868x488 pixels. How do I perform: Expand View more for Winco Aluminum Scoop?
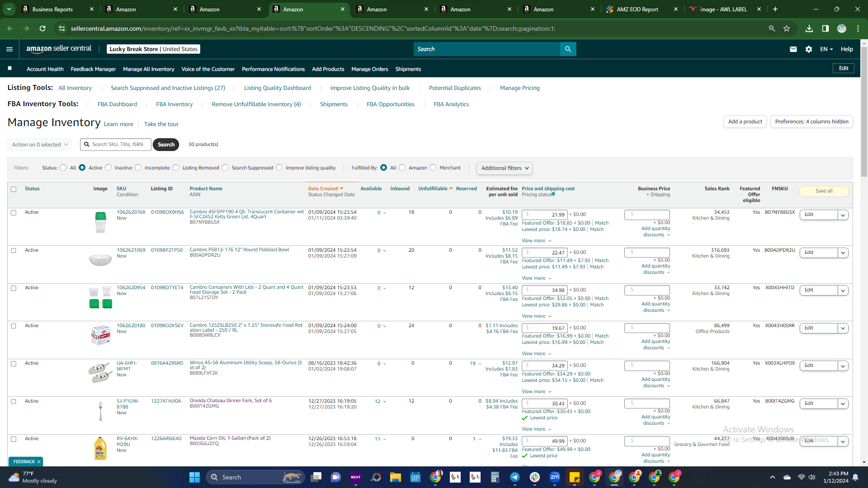[537, 392]
